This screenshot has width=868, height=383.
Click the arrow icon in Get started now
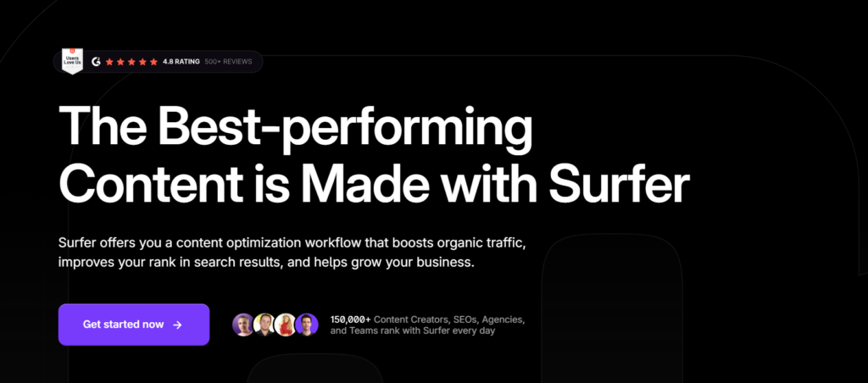click(177, 325)
